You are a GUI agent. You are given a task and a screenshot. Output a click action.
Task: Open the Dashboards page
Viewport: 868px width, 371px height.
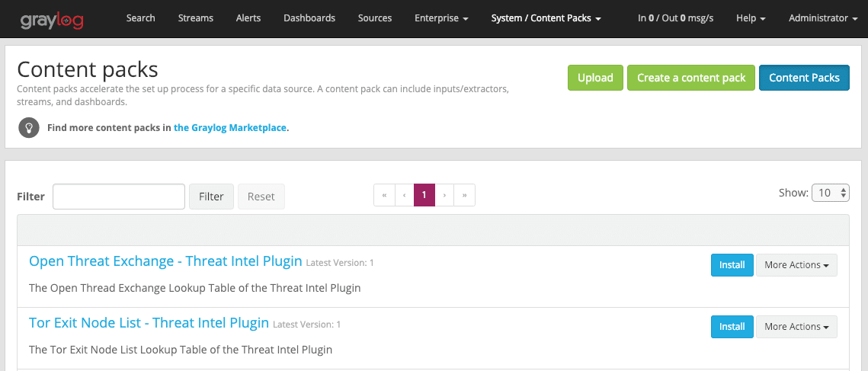coord(309,18)
